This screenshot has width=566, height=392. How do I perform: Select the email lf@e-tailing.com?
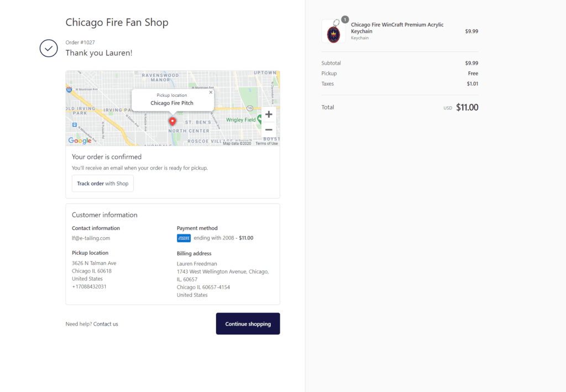(x=91, y=238)
